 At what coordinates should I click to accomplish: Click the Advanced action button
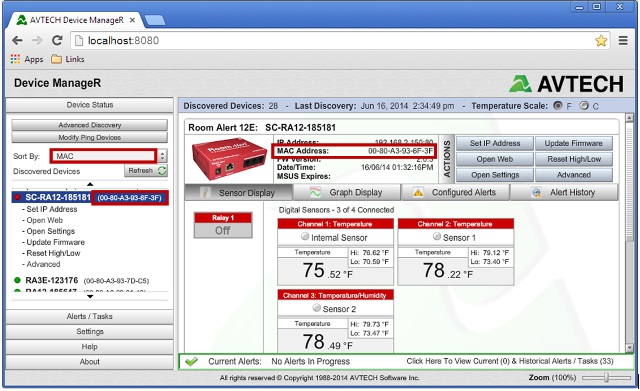click(x=573, y=175)
